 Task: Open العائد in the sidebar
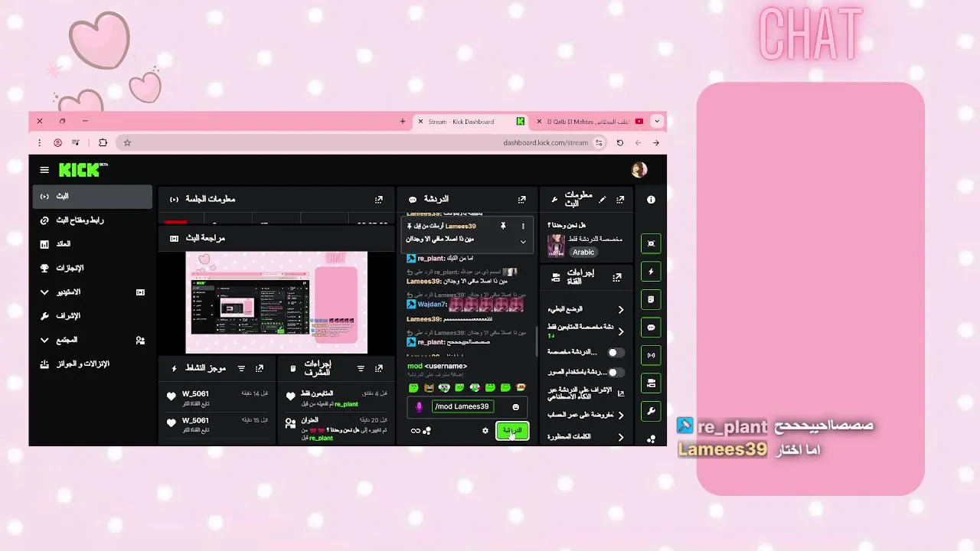click(92, 244)
